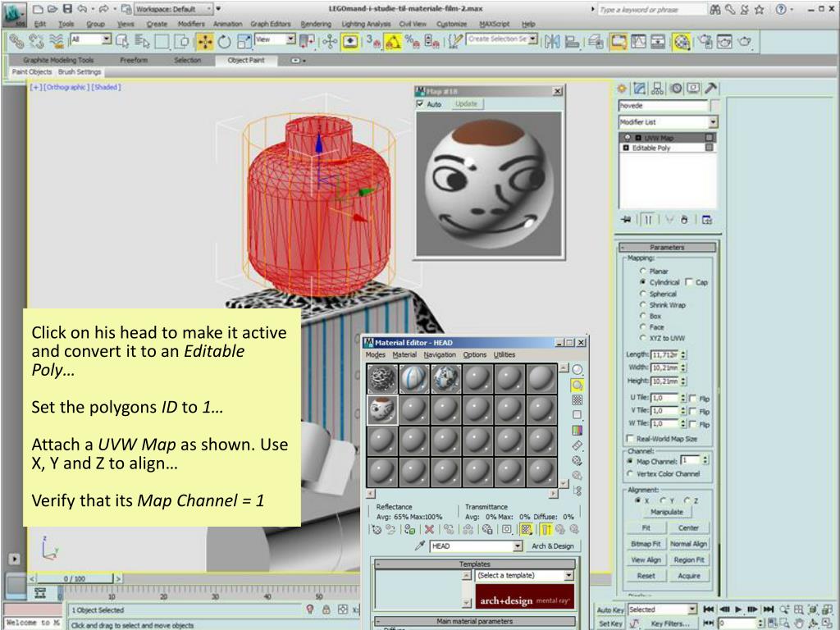Viewport: 840px width, 630px height.
Task: Choose Z alignment axis radio button
Action: coord(687,500)
